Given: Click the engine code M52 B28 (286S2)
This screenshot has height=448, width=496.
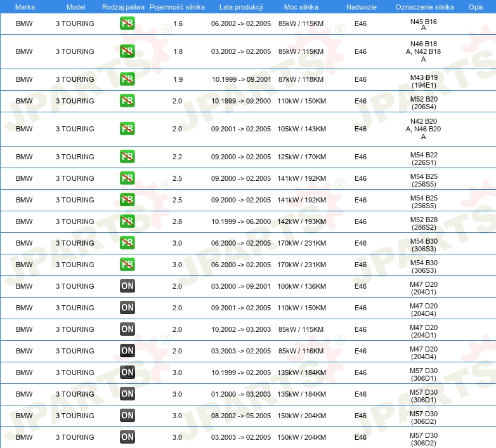Looking at the screenshot, I should pyautogui.click(x=424, y=222).
